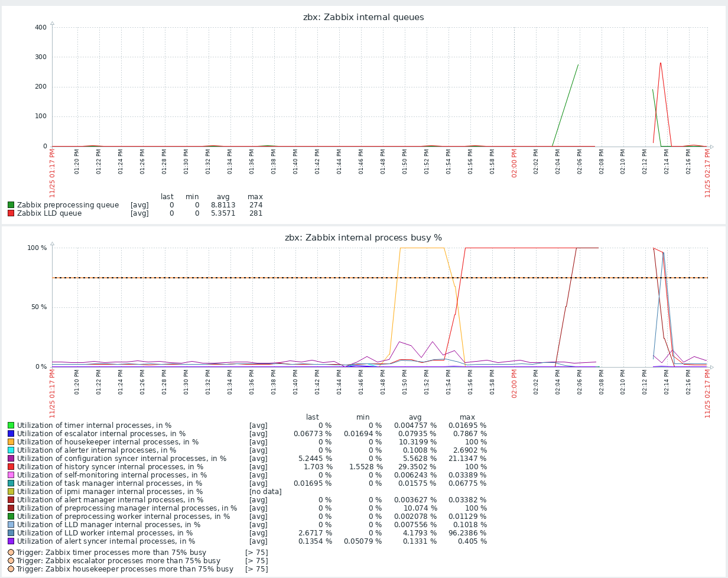
Task: Click the Zabbix internal queues graph title
Action: coord(363,17)
